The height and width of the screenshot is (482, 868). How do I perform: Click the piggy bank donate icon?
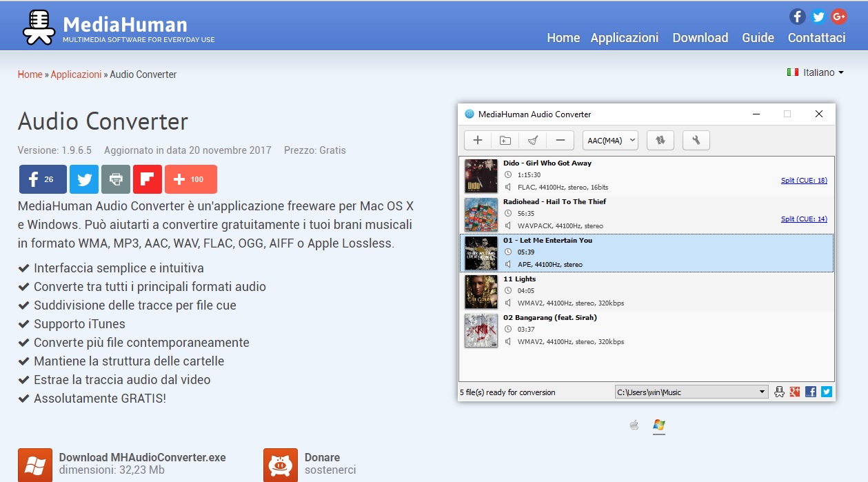[x=281, y=465]
